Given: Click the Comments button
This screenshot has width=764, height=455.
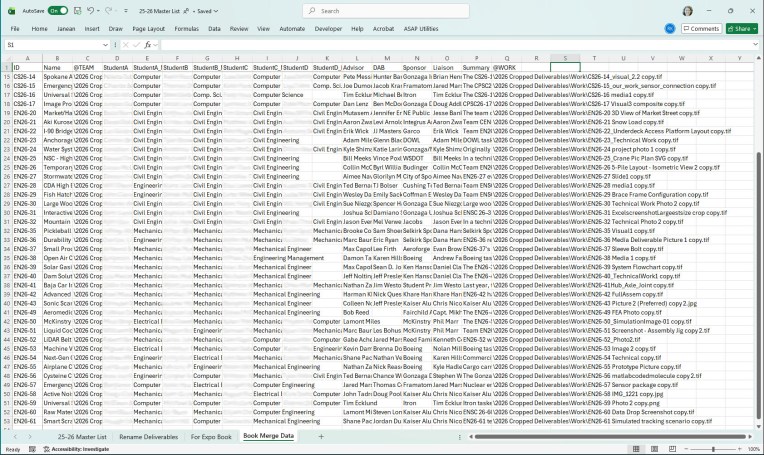Looking at the screenshot, I should tap(701, 29).
